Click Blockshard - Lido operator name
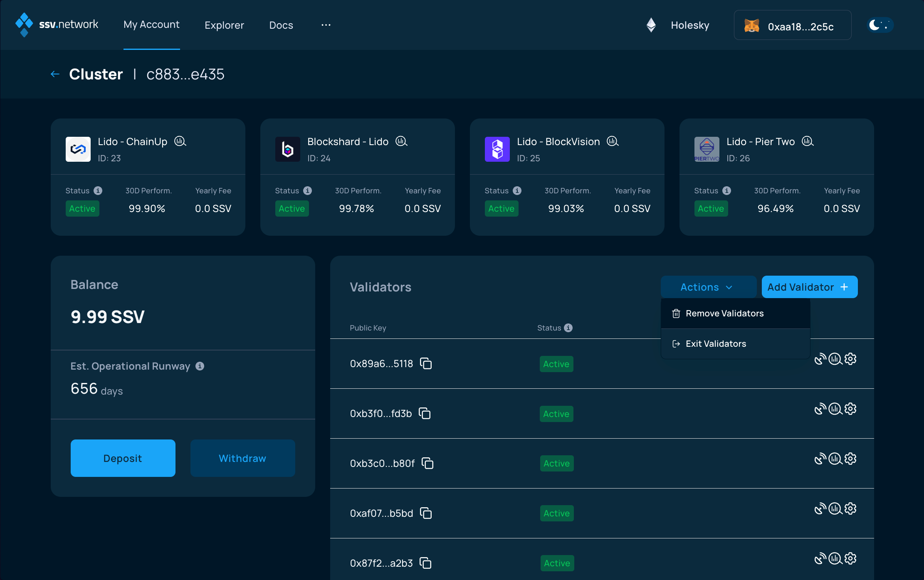This screenshot has height=580, width=924. [x=348, y=141]
